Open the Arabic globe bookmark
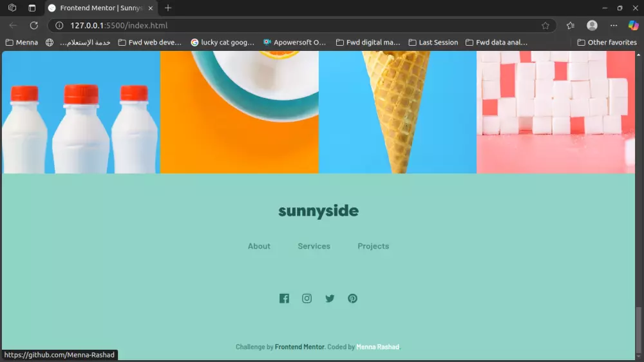644x362 pixels. pos(78,43)
